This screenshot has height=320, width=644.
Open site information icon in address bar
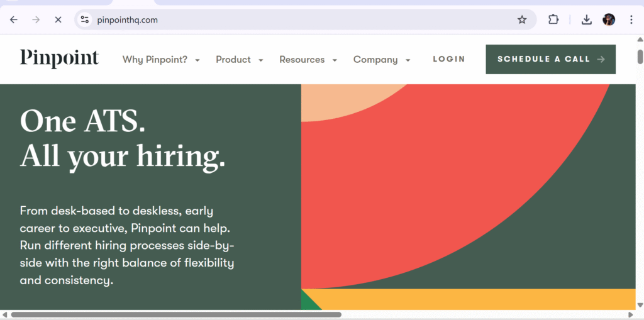85,19
